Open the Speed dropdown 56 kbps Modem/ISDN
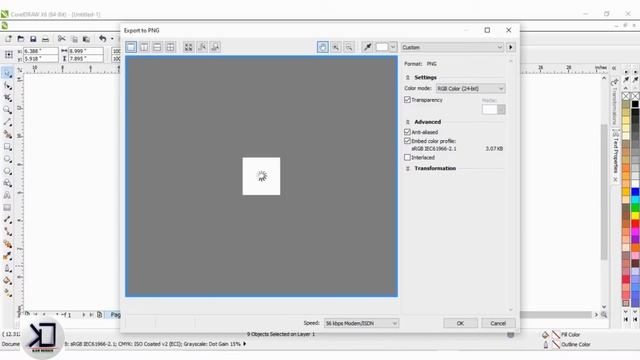This screenshot has width=640, height=360. [361, 323]
